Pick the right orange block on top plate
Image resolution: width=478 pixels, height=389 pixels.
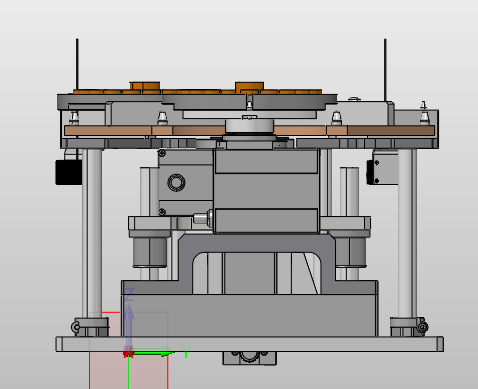249,87
